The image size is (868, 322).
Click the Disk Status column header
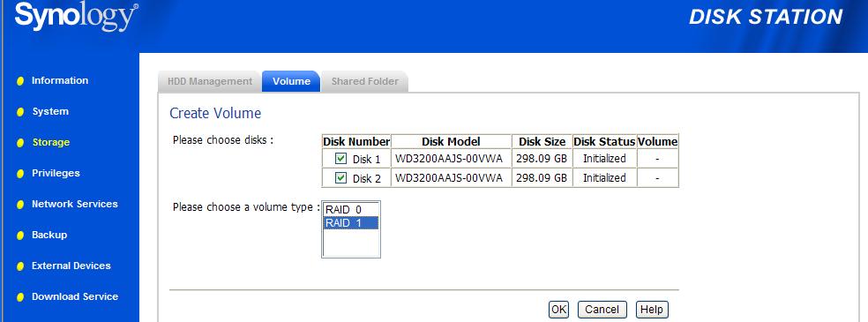click(604, 142)
